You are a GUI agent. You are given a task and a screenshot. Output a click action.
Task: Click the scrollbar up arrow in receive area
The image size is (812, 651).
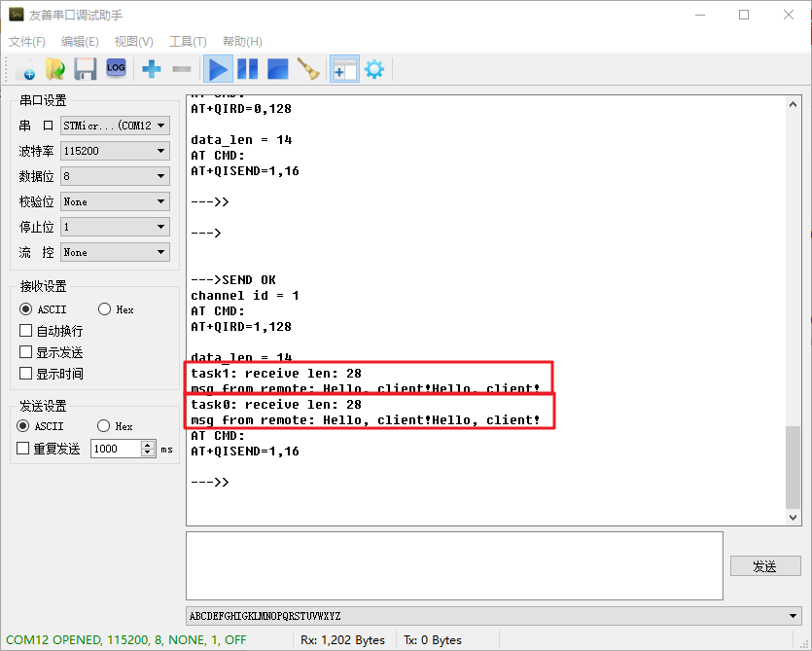pyautogui.click(x=793, y=104)
